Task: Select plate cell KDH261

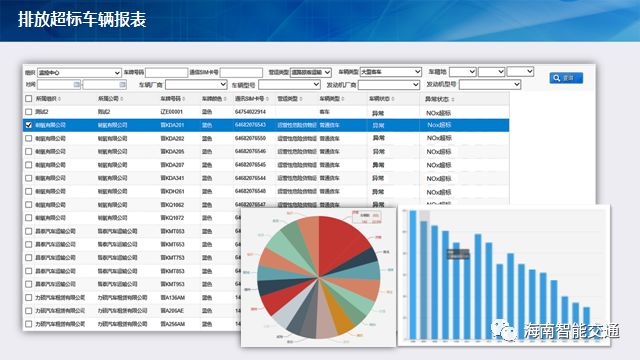Action: coord(172,191)
